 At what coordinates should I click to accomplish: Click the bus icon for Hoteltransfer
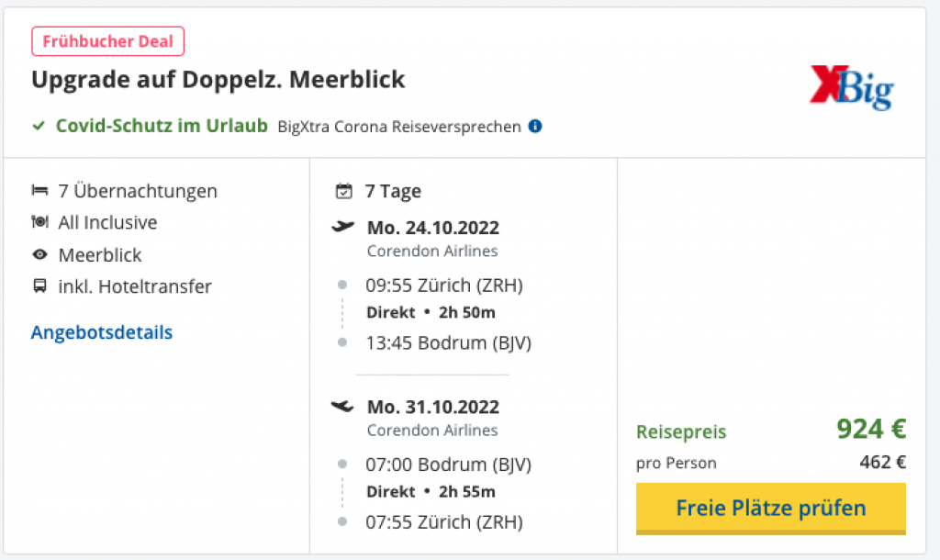tap(39, 286)
